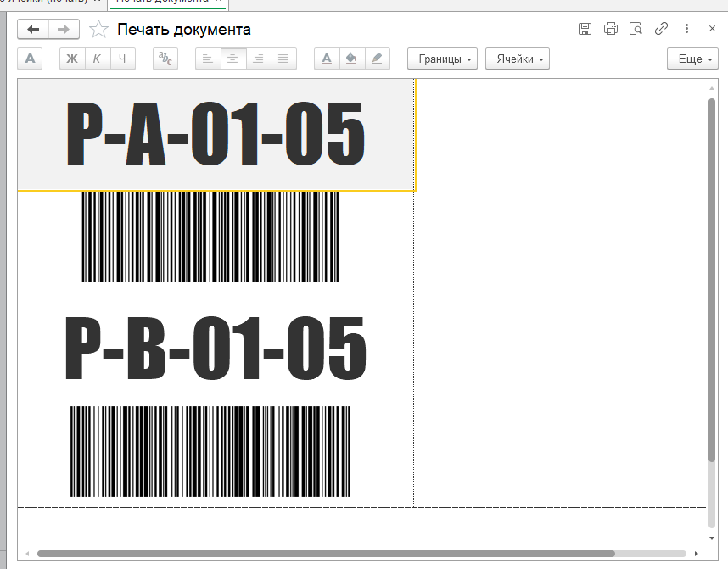This screenshot has width=728, height=569.
Task: Select the text color icon
Action: coord(327,59)
